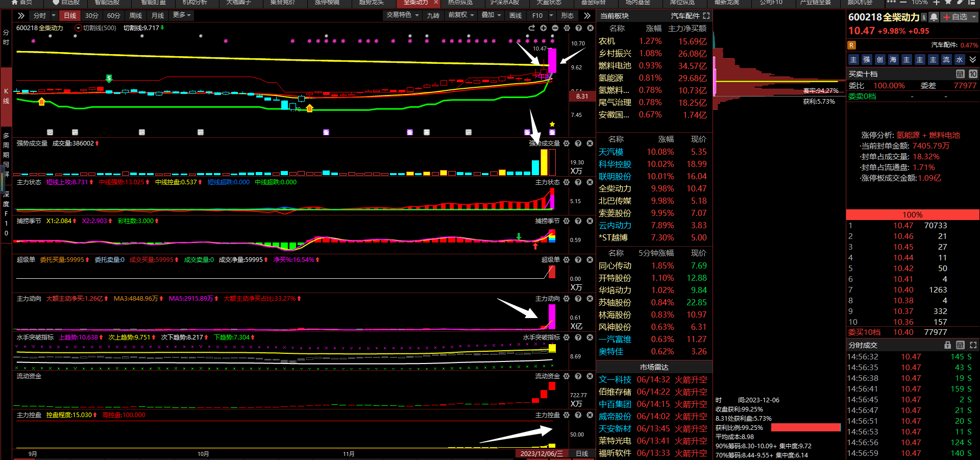Switch to 机构分析 tab
Image resolution: width=980 pixels, height=460 pixels.
(x=195, y=3)
